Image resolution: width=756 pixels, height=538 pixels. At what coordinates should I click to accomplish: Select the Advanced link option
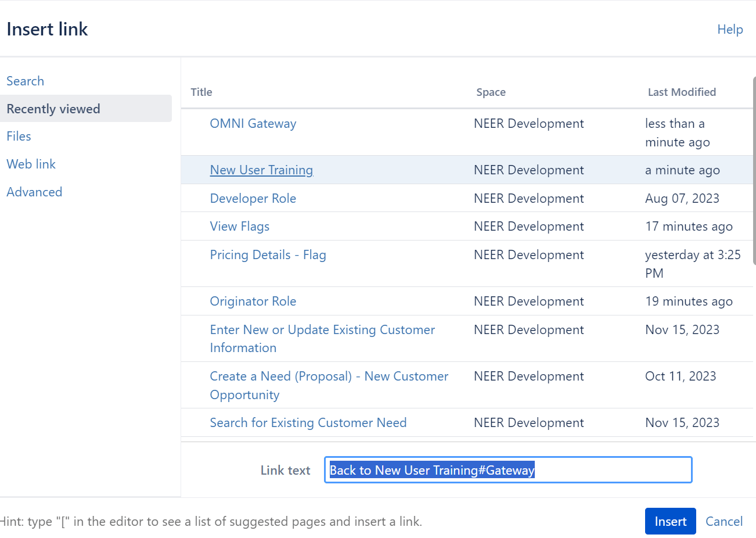[34, 192]
